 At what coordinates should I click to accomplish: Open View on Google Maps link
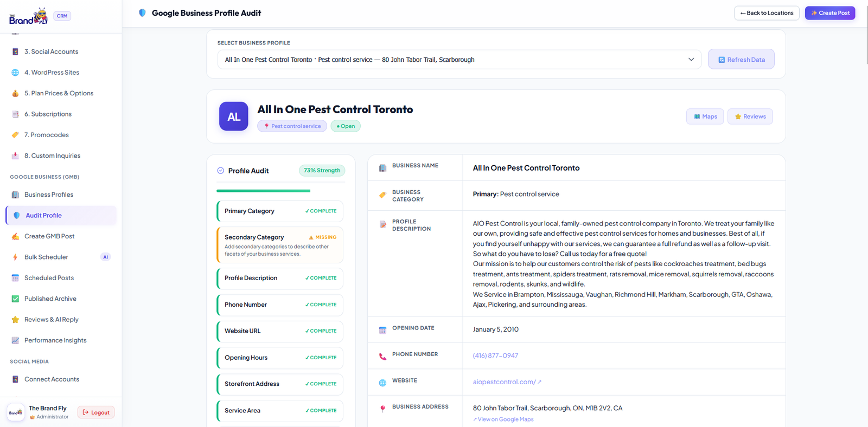click(x=503, y=419)
